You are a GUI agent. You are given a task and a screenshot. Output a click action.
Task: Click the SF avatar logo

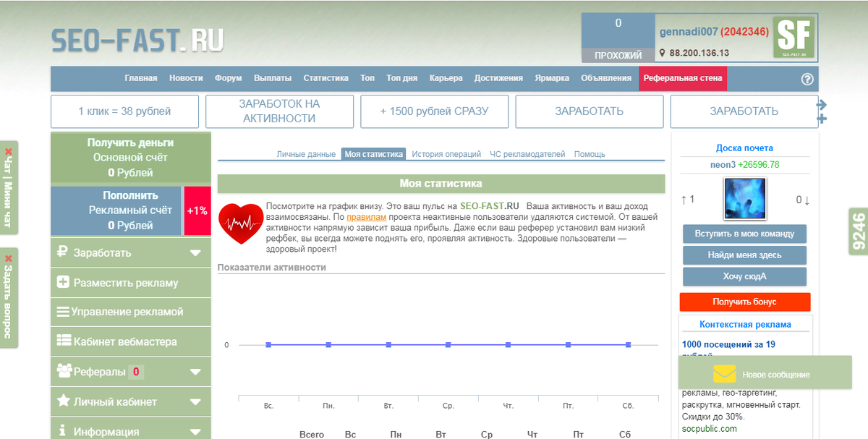(794, 38)
